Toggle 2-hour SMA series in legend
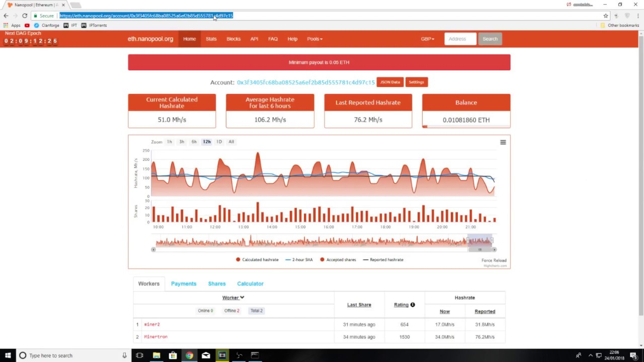The height and width of the screenshot is (362, 644). click(299, 259)
